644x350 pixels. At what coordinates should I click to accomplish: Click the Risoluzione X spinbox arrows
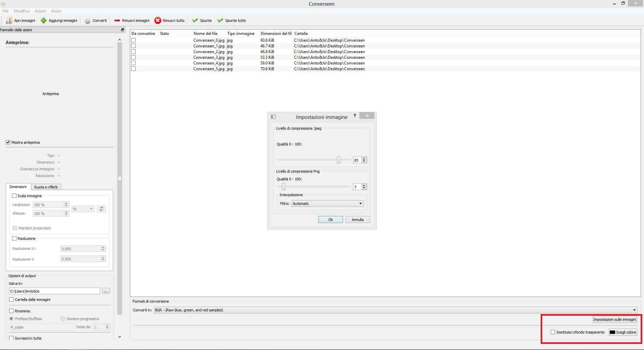103,249
